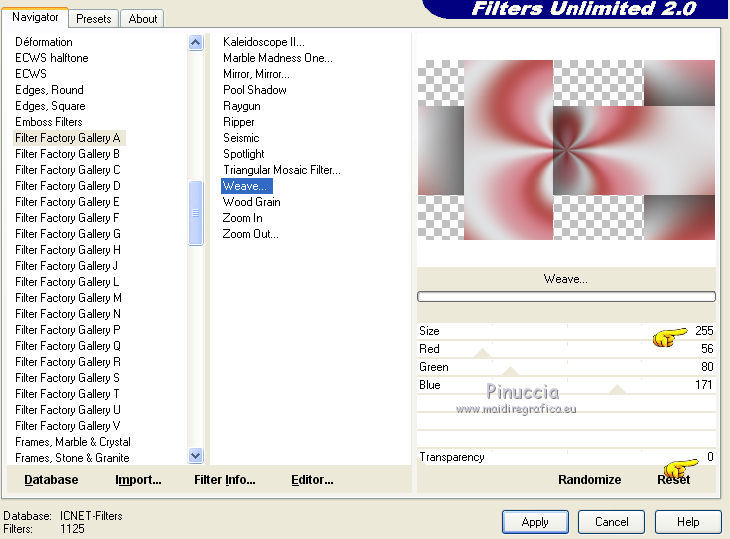
Task: Select Filter Factory Gallery Q
Action: pyautogui.click(x=68, y=345)
